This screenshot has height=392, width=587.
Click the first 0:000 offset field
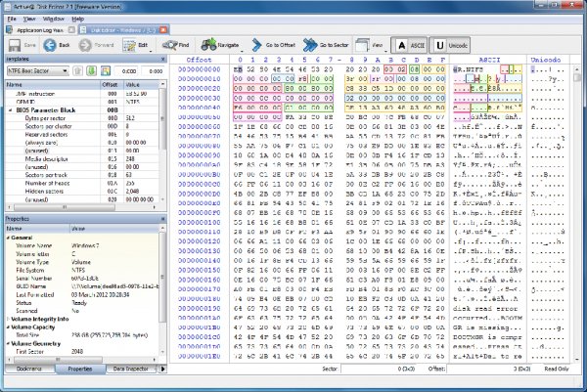[126, 71]
